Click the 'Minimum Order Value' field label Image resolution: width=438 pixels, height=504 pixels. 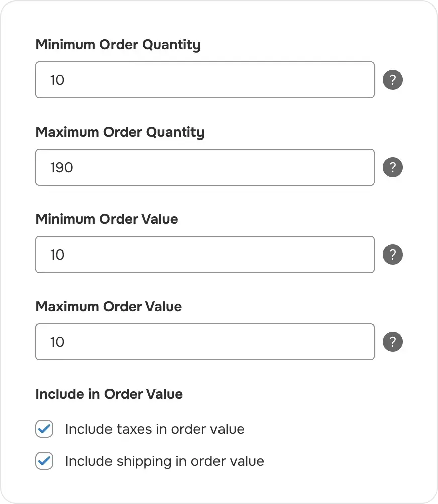106,219
